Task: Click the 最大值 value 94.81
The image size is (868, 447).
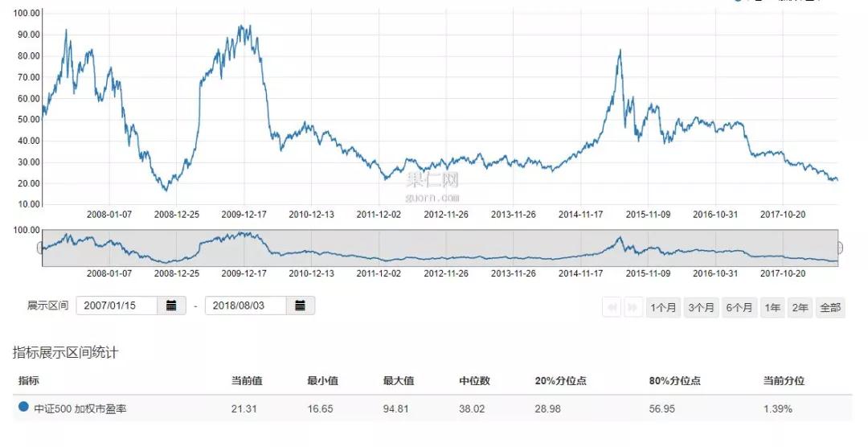Action: [395, 408]
